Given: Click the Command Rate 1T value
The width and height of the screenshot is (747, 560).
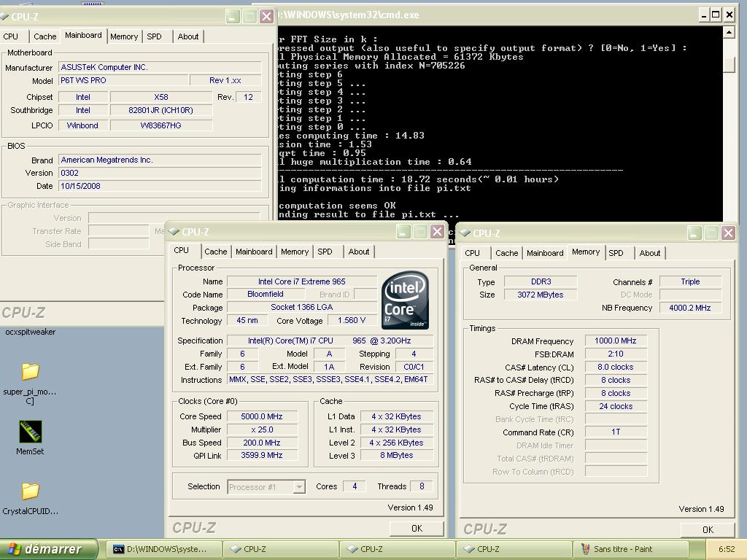Looking at the screenshot, I should 616,432.
